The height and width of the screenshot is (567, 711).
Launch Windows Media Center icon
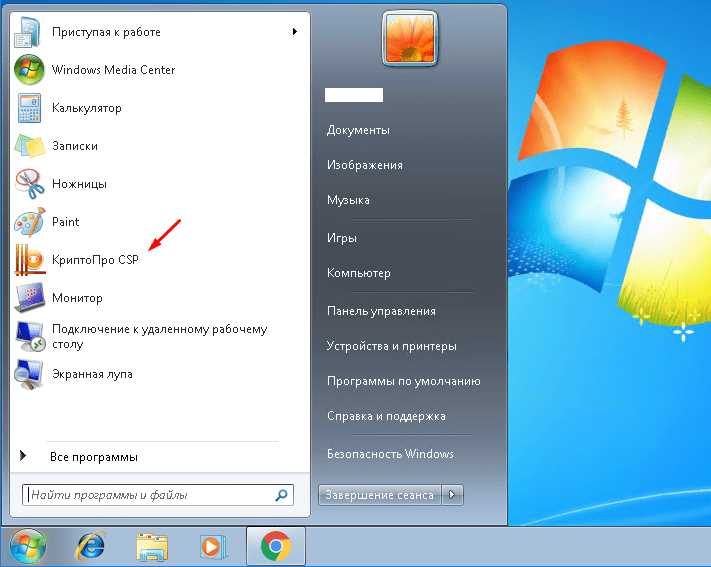tap(29, 70)
